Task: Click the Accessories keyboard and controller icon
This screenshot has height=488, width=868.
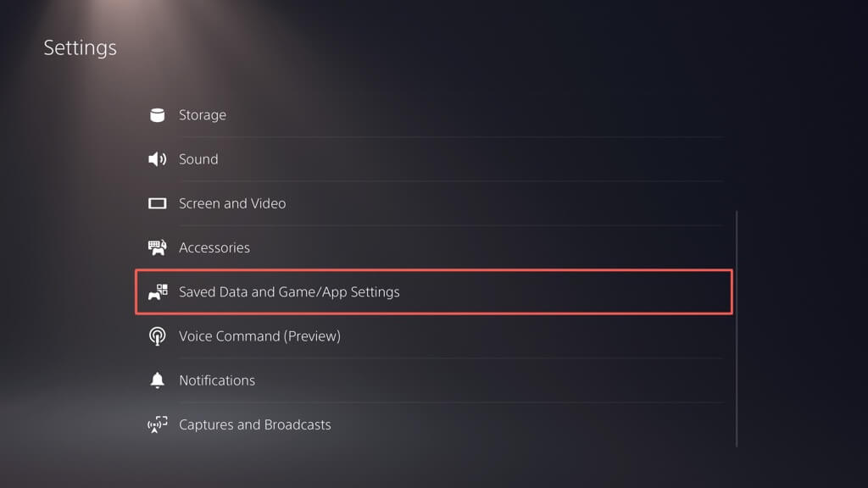Action: [157, 247]
